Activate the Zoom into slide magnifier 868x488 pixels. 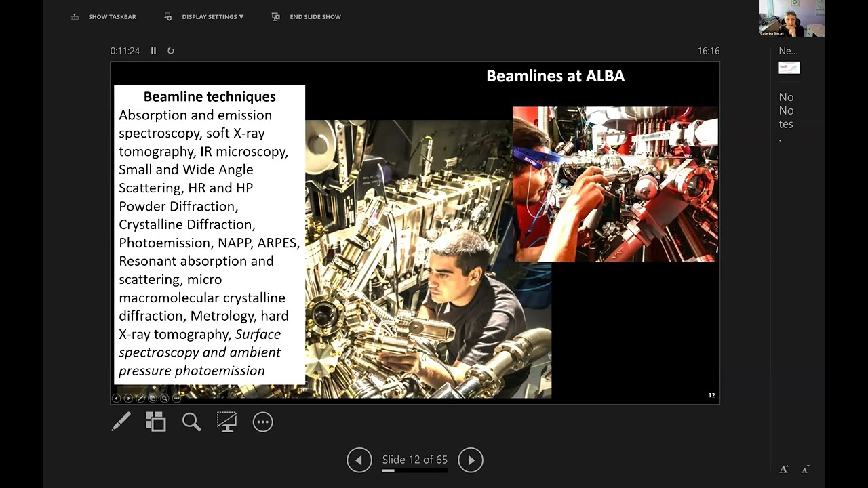191,422
